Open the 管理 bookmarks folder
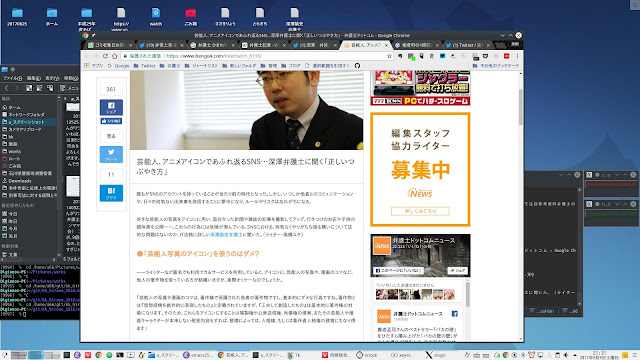640x360 pixels. click(x=269, y=65)
